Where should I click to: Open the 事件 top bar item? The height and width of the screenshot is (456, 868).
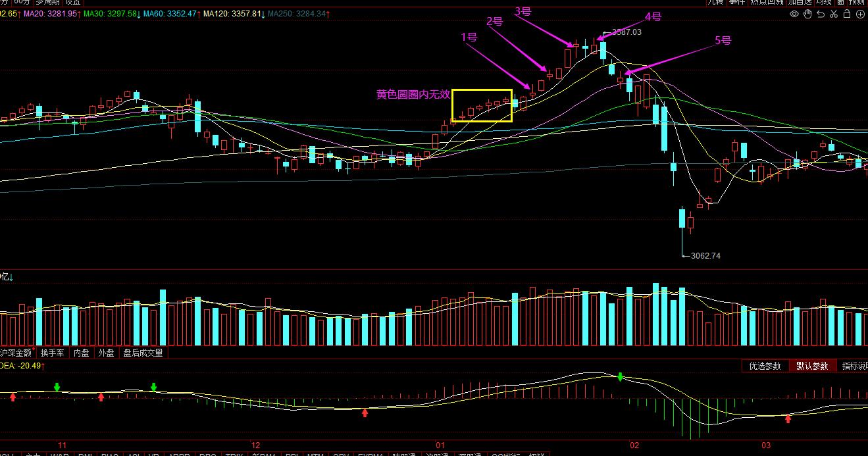point(737,3)
